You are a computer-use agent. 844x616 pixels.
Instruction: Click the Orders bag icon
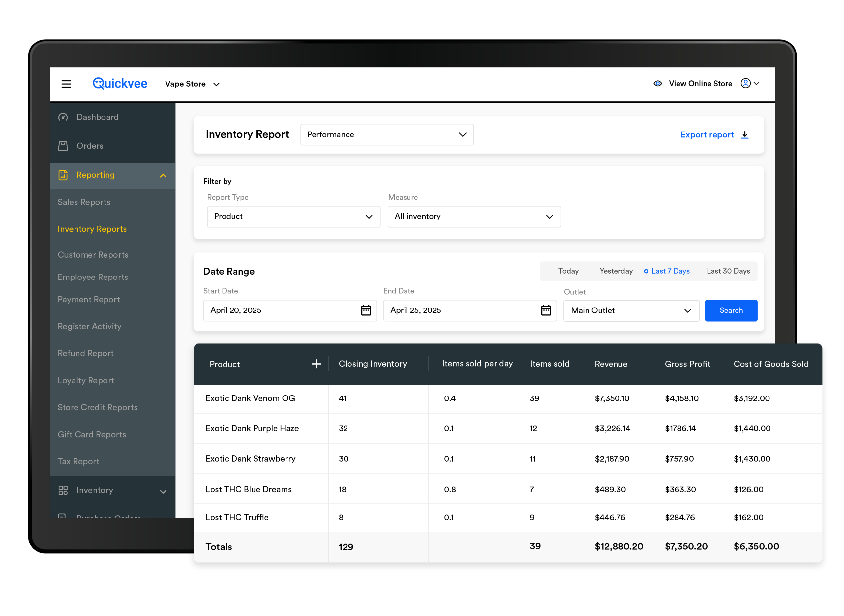pyautogui.click(x=63, y=146)
